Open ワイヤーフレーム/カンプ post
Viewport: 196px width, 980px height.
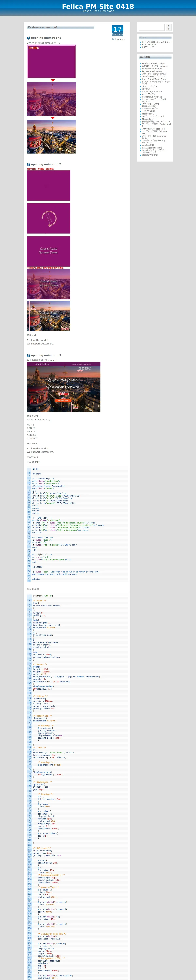point(153,116)
